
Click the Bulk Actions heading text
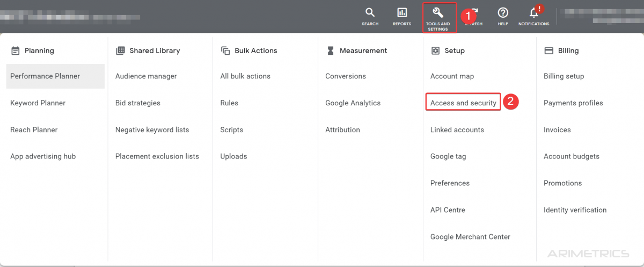point(256,50)
